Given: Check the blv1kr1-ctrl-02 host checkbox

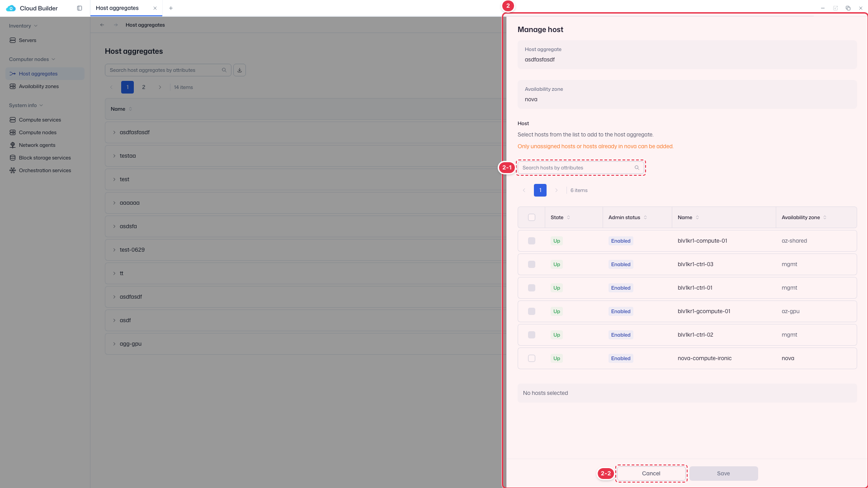Looking at the screenshot, I should click(x=532, y=335).
